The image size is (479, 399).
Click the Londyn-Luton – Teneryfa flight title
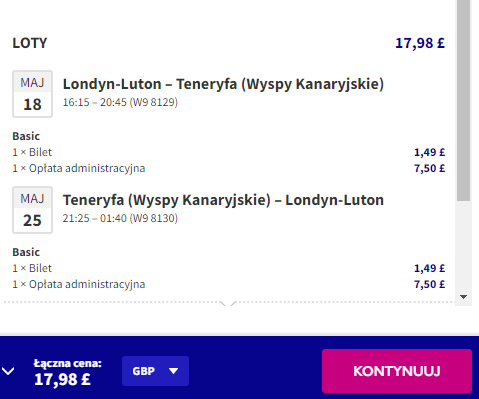(x=223, y=84)
